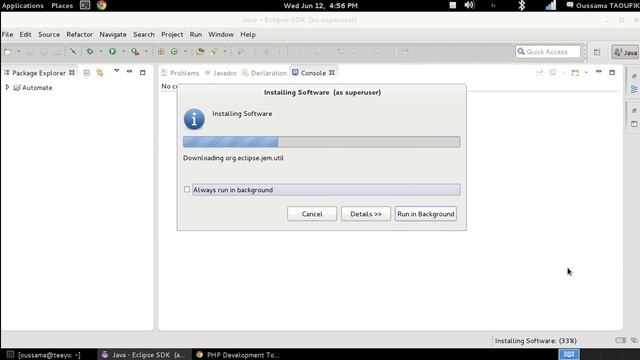640x360 pixels.
Task: Close the Package Explorer tab via its X
Action: 72,73
